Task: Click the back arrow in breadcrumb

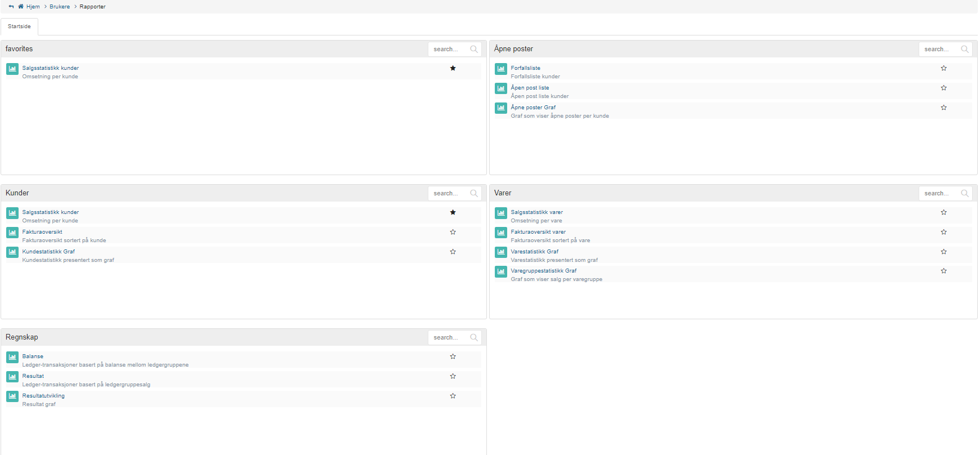Action: 11,7
